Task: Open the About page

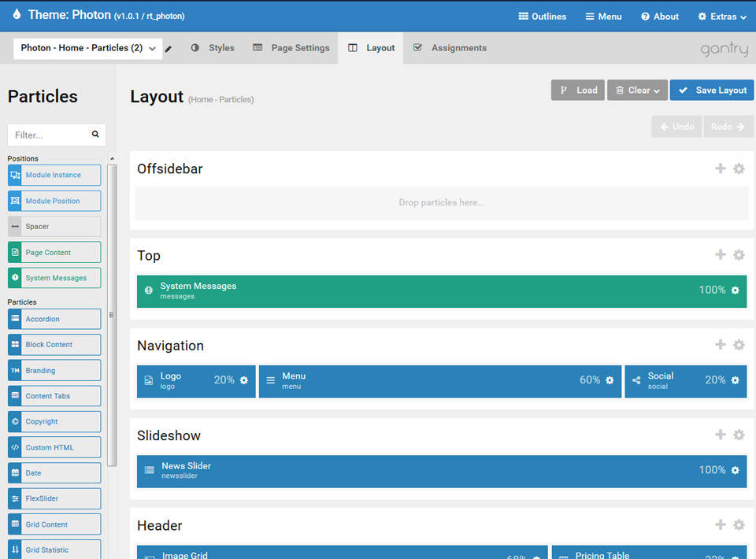Action: click(660, 17)
